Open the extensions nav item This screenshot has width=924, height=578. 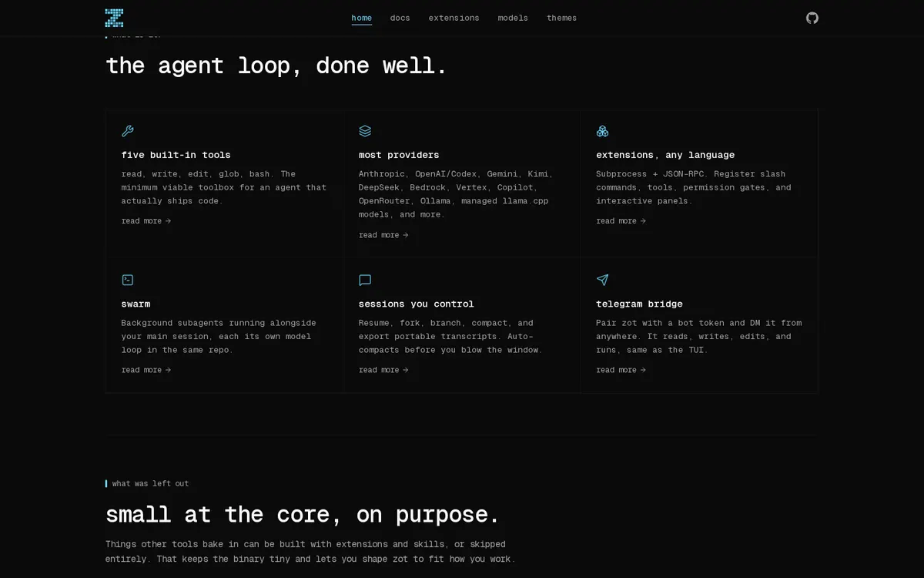454,18
